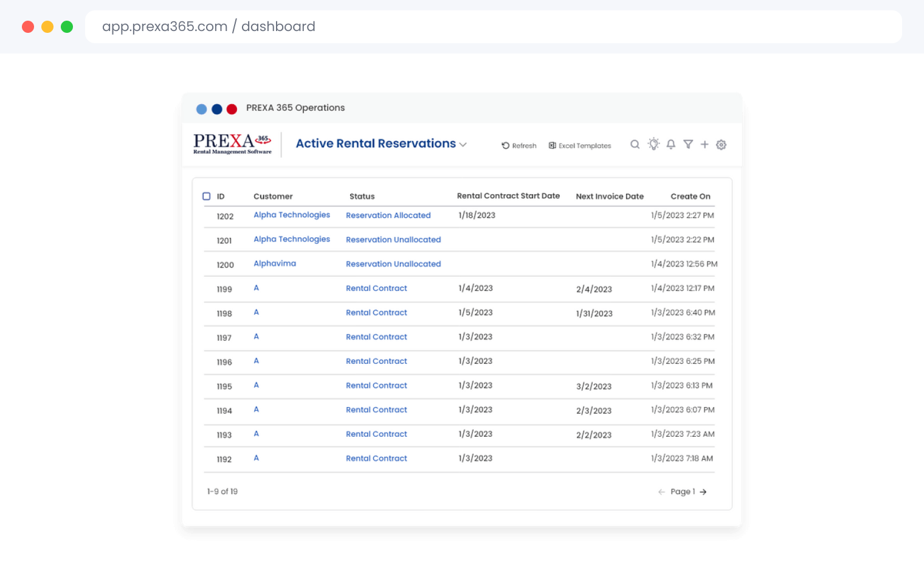Open the notifications bell icon
Image resolution: width=924 pixels, height=584 pixels.
(671, 144)
